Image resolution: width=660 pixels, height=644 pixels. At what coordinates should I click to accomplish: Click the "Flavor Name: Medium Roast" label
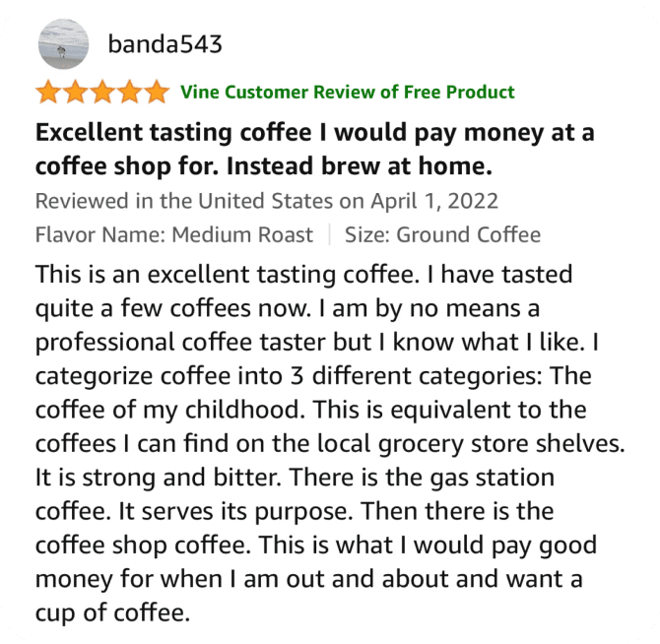click(x=173, y=234)
